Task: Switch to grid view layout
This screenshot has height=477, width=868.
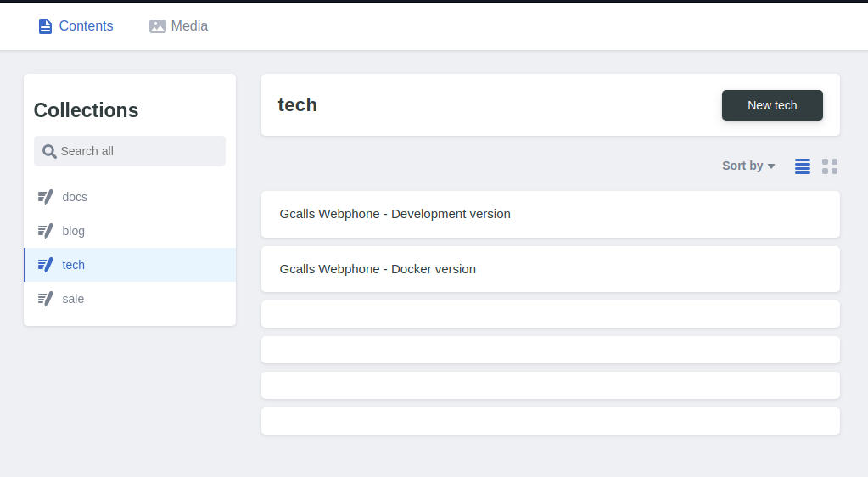Action: point(830,166)
